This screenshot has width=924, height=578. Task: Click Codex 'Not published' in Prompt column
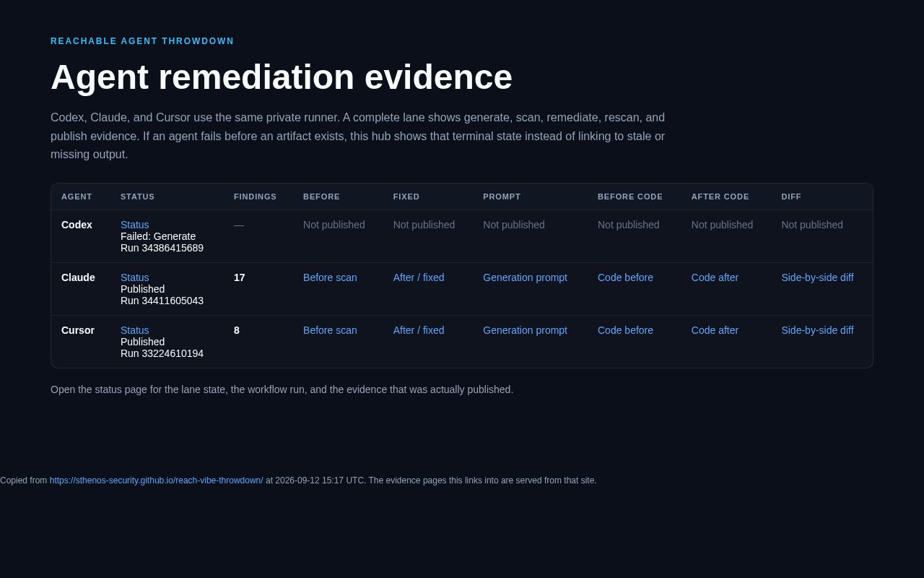(x=514, y=225)
